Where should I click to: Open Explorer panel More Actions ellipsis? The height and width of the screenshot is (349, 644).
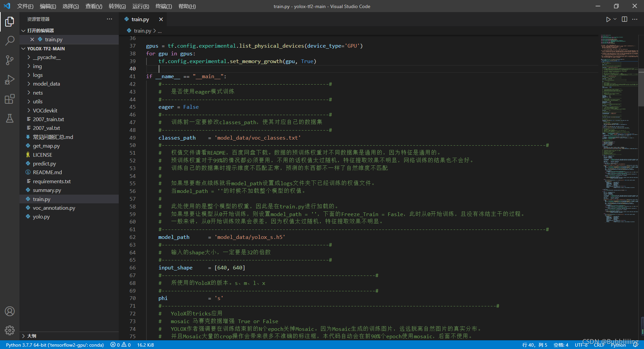(x=109, y=19)
